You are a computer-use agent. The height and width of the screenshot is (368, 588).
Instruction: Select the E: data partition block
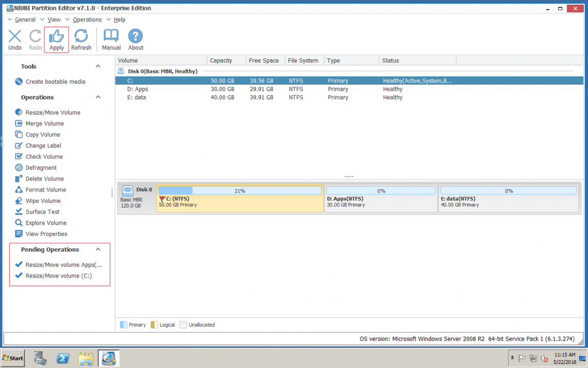508,199
